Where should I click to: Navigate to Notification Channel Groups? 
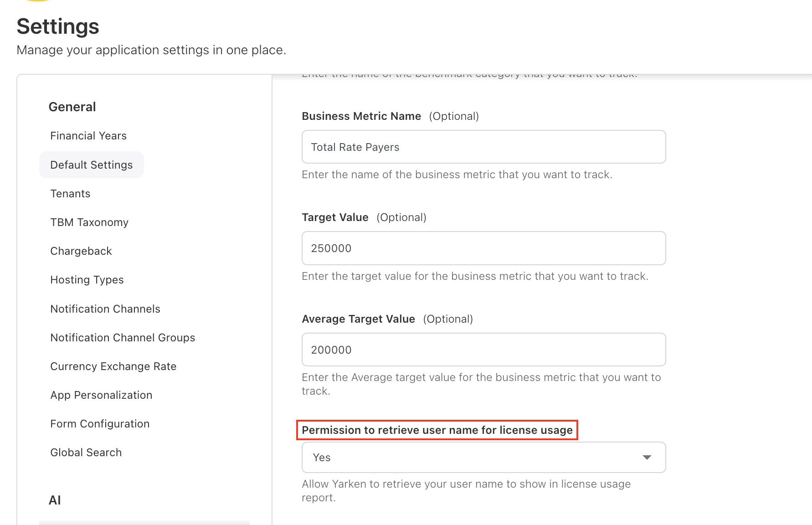123,338
